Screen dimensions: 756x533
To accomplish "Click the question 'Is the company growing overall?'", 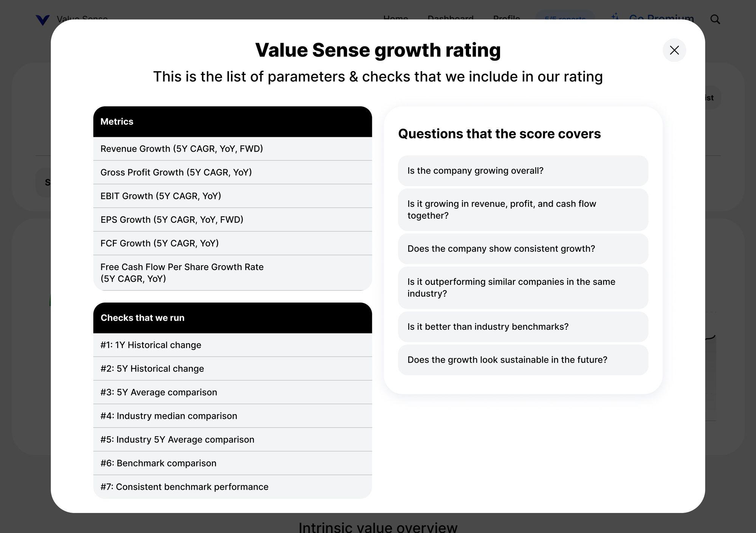I will (523, 171).
